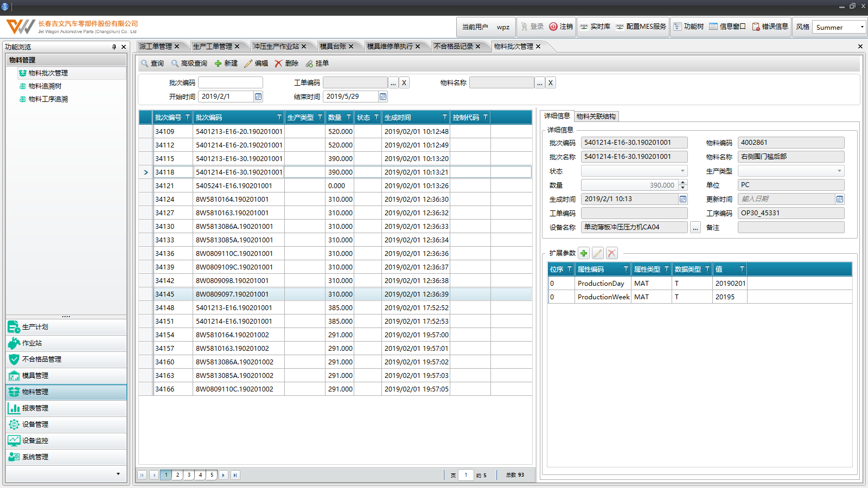This screenshot has height=488, width=868.
Task: Switch to the 模具台账 tab
Action: (x=333, y=47)
